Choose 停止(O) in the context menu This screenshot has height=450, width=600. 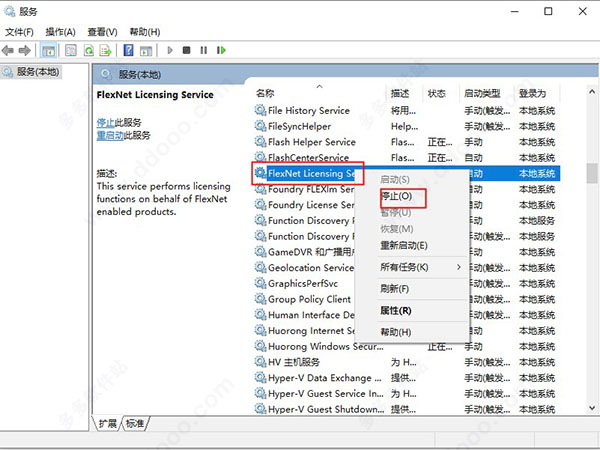[x=396, y=196]
